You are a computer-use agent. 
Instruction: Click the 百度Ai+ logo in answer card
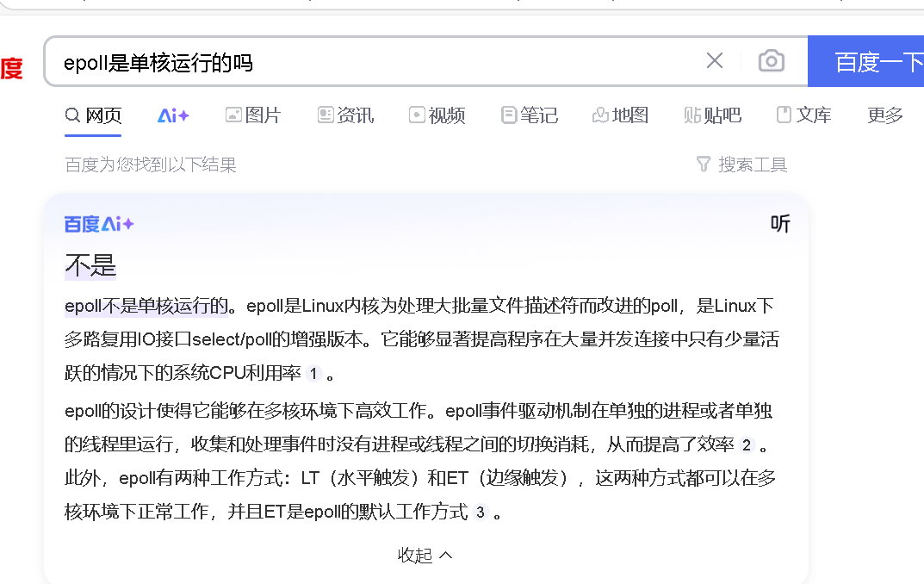99,224
